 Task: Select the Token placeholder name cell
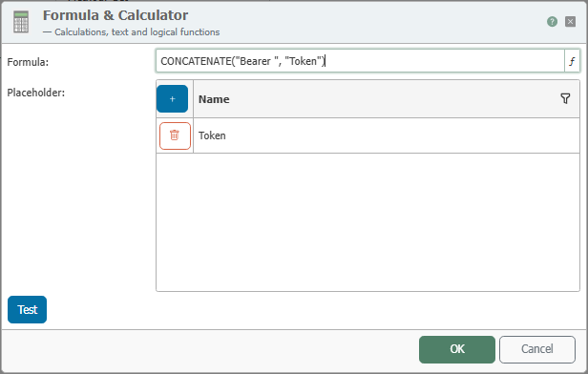(387, 135)
